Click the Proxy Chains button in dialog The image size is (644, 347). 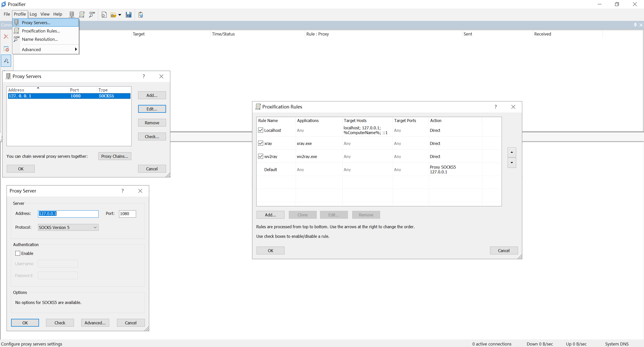click(x=115, y=156)
